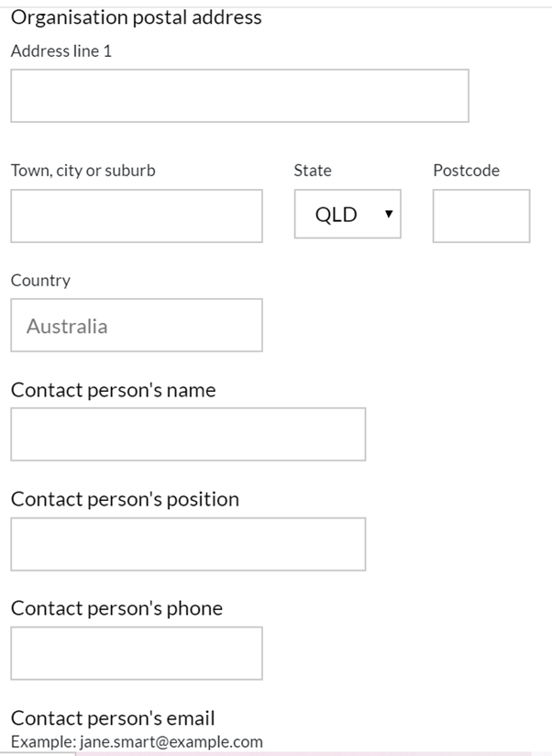Click the Address line 1 text box

tap(239, 95)
